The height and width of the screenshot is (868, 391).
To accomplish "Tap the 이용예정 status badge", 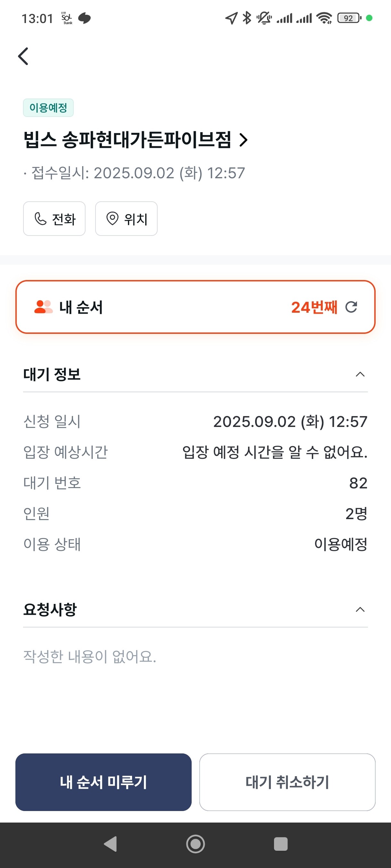I will (x=48, y=108).
